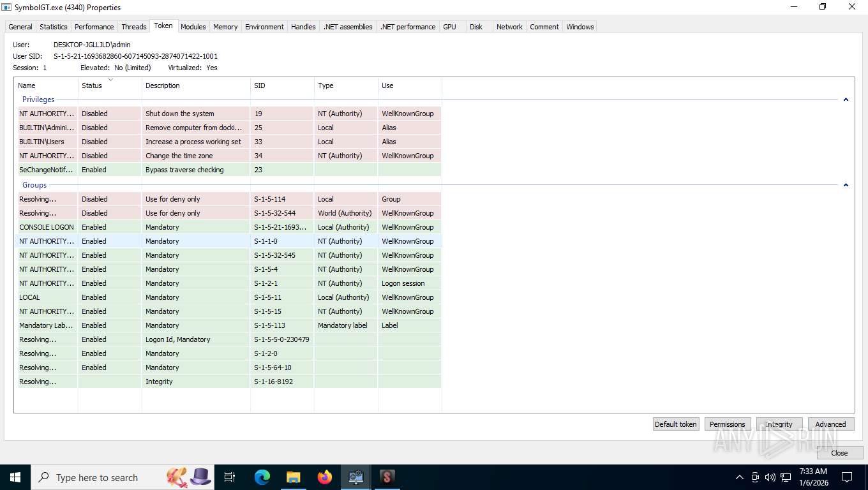
Task: Show hidden system tray icons
Action: tap(740, 477)
